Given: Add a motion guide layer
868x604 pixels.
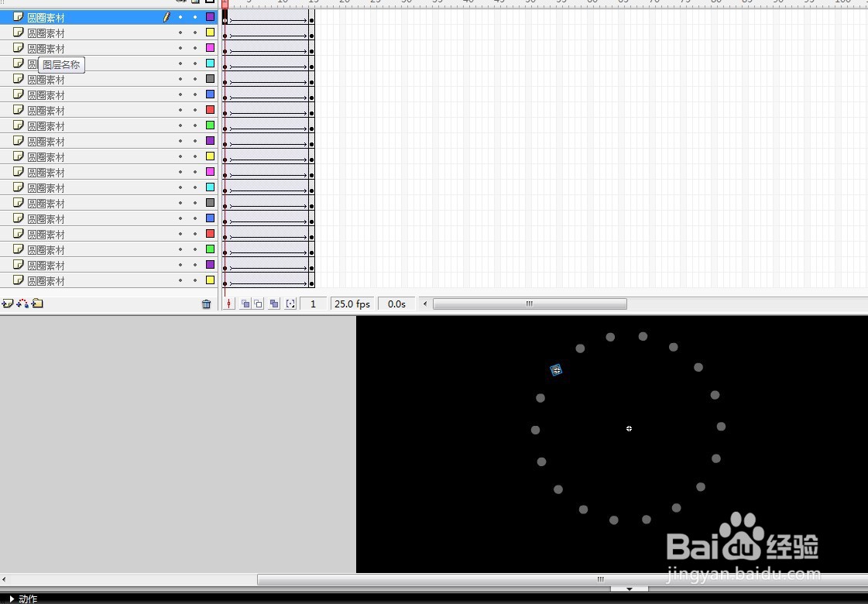Looking at the screenshot, I should pyautogui.click(x=22, y=304).
